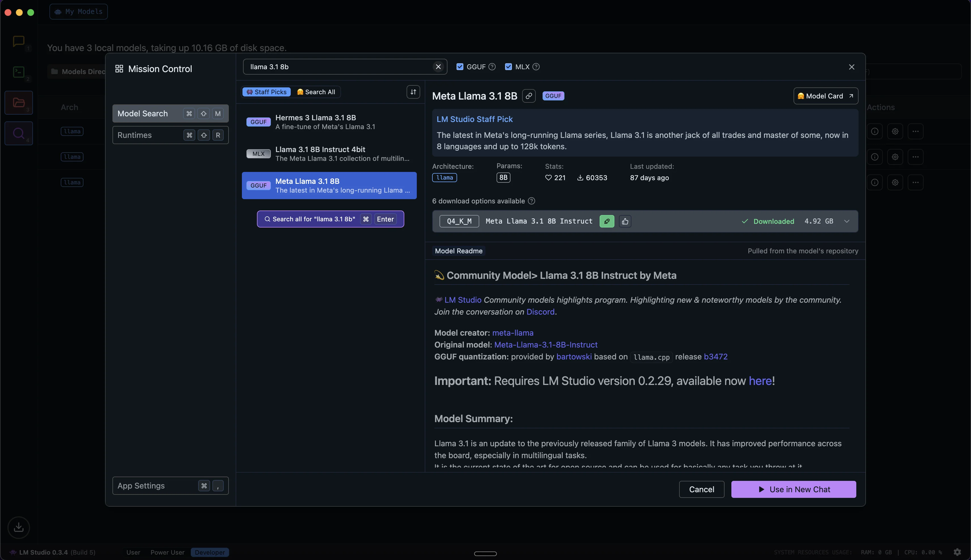The image size is (971, 560).
Task: Copy the Meta Llama 3.1 8B link icon
Action: [529, 96]
